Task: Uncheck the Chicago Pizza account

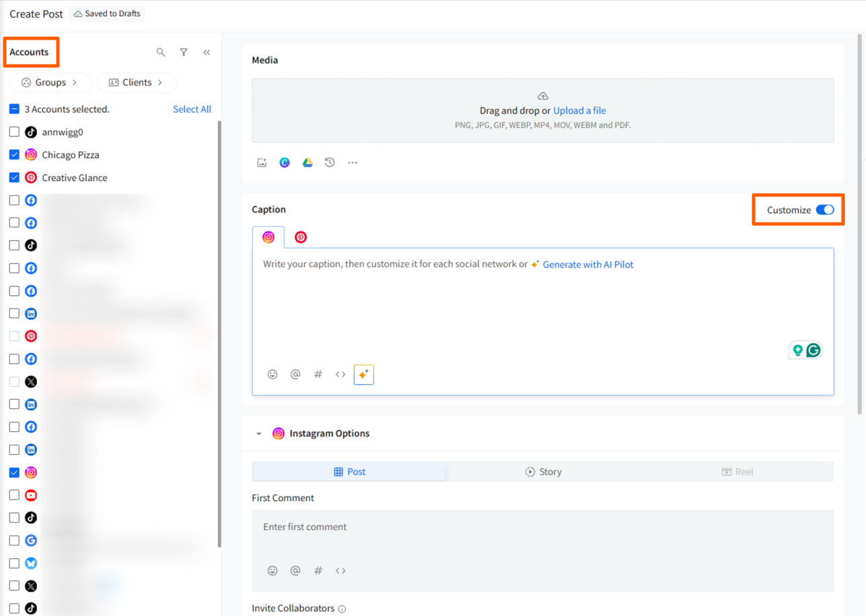Action: tap(14, 155)
